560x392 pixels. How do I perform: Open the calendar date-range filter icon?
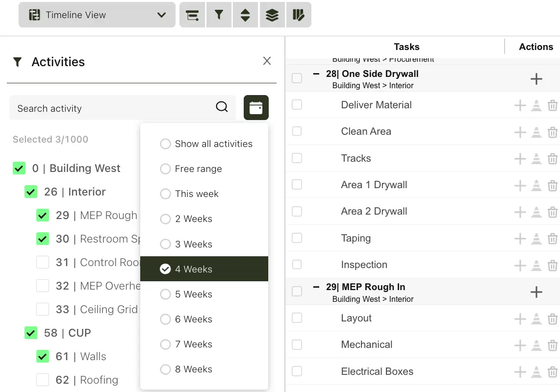point(256,107)
